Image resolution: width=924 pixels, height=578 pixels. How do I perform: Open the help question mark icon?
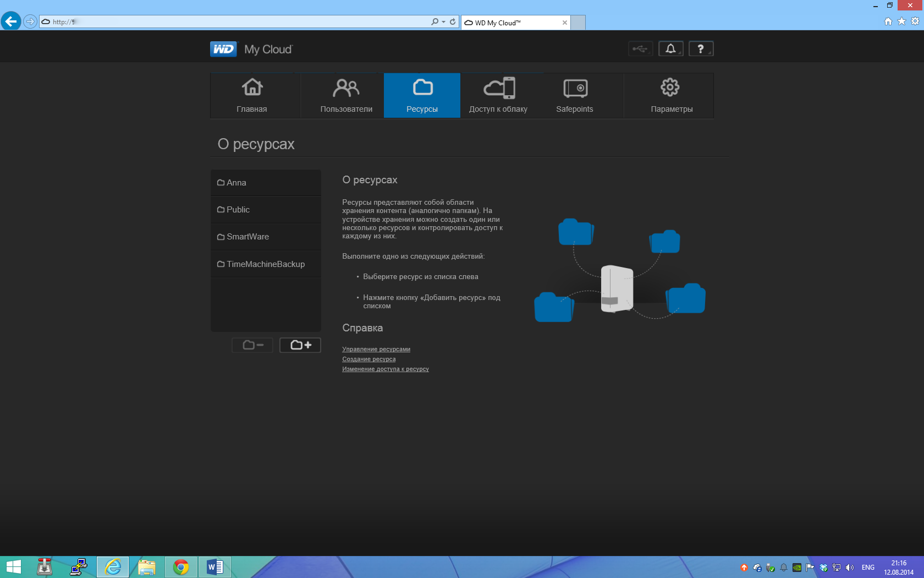pos(701,49)
